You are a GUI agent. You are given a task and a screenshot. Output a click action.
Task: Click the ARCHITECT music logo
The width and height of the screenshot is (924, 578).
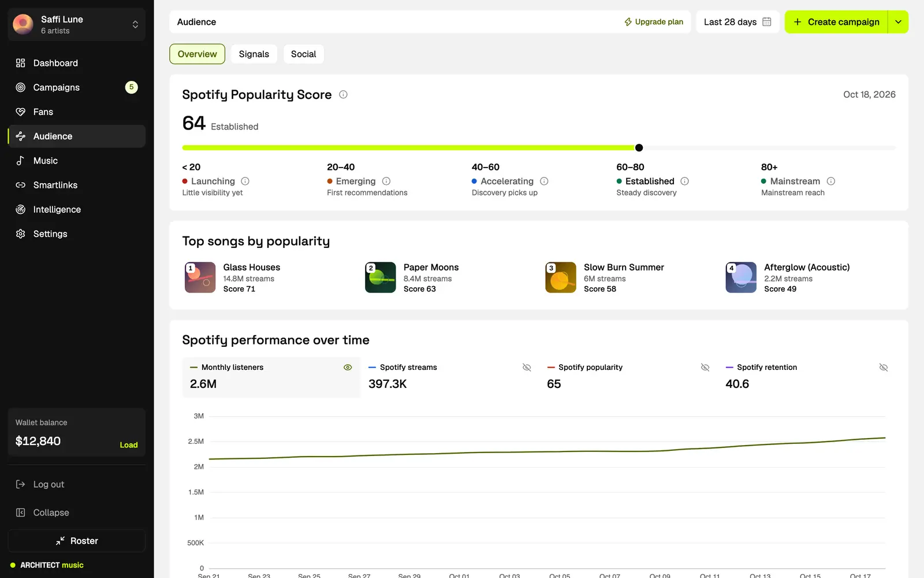(47, 565)
